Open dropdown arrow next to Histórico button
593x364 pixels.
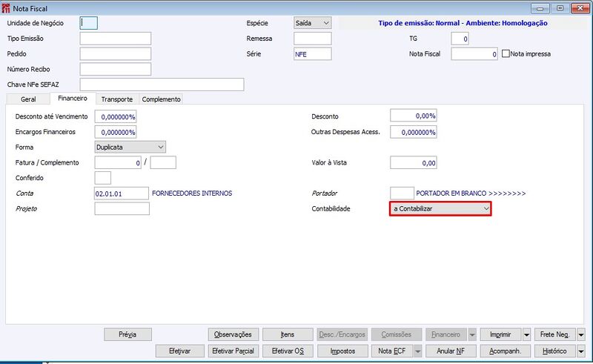tap(581, 351)
